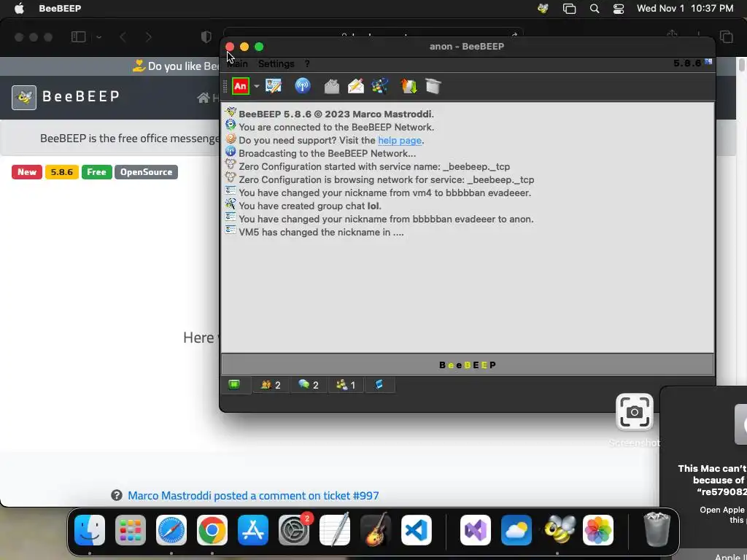The height and width of the screenshot is (560, 747).
Task: Expand the Safari sidebar dropdown chevron
Action: point(98,37)
